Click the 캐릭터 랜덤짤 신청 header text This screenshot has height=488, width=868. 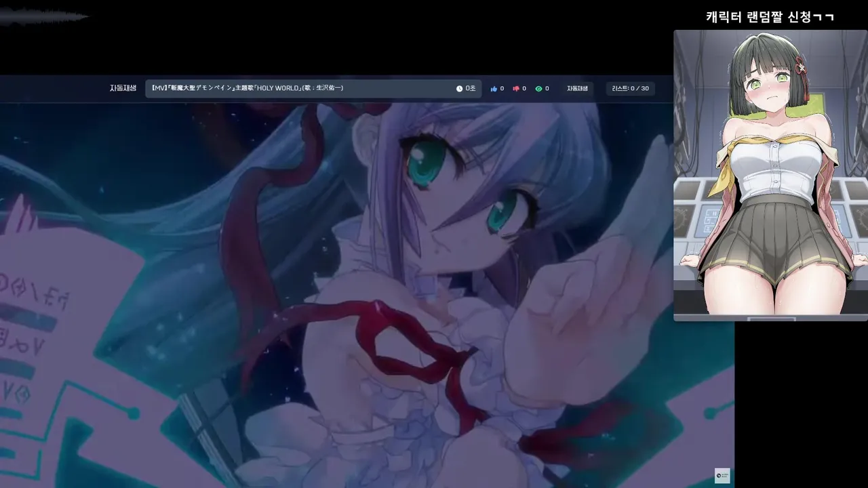(x=770, y=17)
